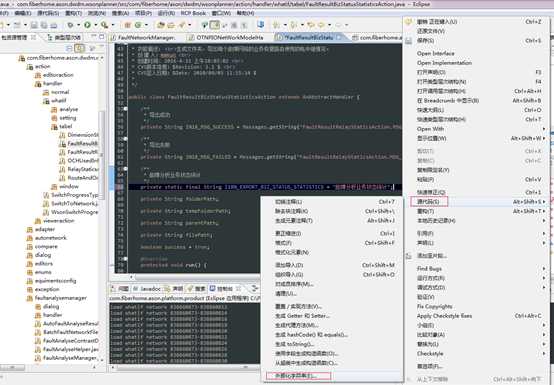Image resolution: width=554 pixels, height=385 pixels.
Task: Open the Javadoc tab in bottom panel
Action: [x=148, y=289]
